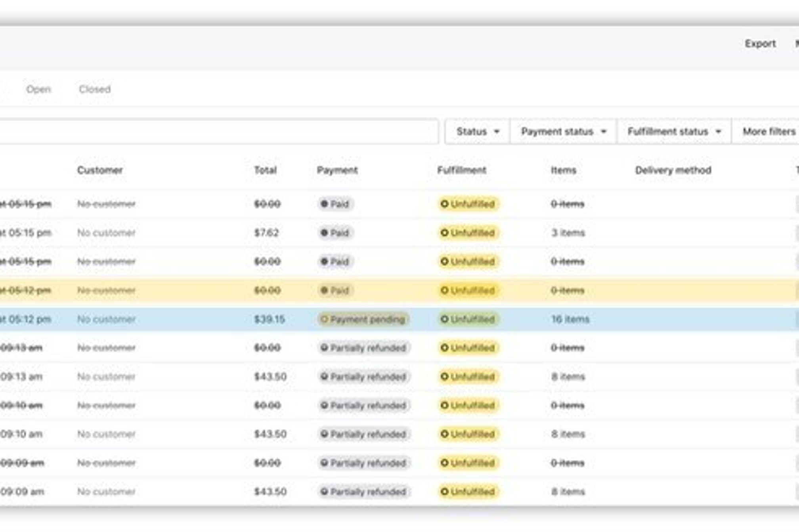
Task: Click the Export button
Action: (760, 44)
